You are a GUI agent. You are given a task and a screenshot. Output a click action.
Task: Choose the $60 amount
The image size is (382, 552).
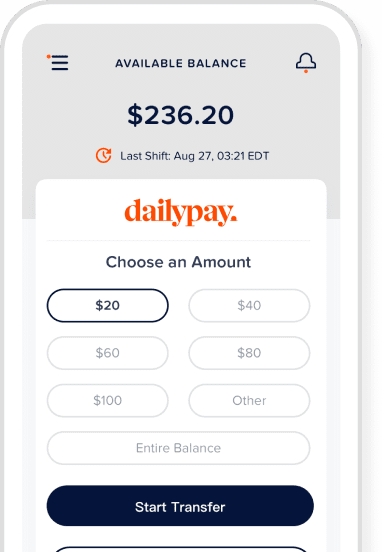click(x=108, y=353)
